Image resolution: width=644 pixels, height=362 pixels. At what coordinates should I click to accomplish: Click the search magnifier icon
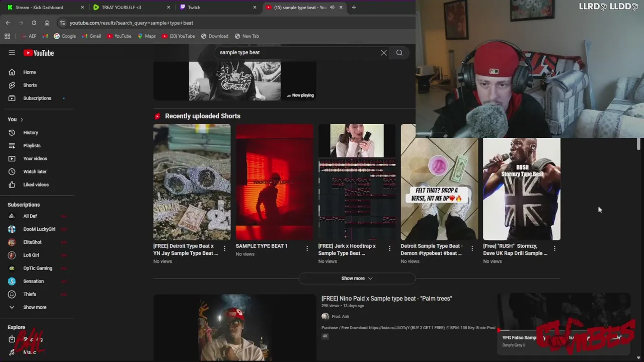click(399, 52)
